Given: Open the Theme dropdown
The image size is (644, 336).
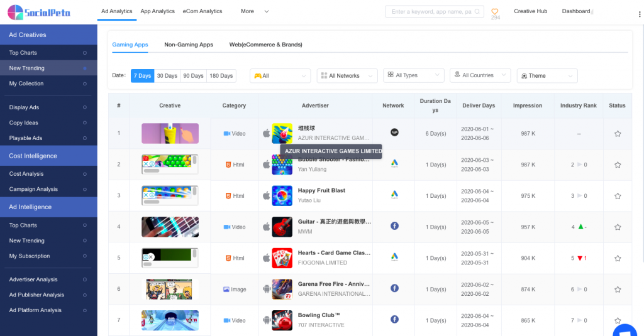Looking at the screenshot, I should (x=547, y=76).
